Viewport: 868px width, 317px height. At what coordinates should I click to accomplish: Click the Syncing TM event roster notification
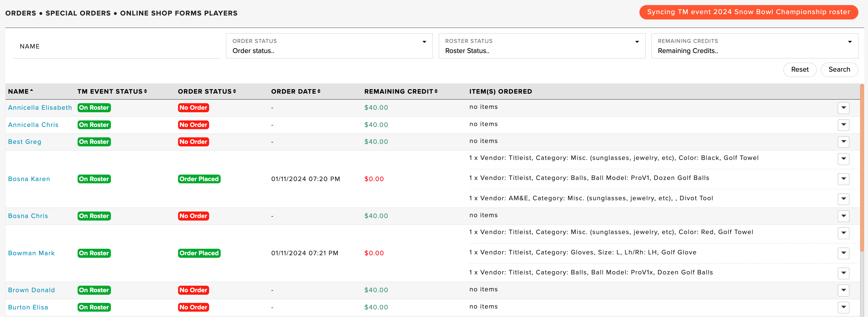click(x=748, y=12)
